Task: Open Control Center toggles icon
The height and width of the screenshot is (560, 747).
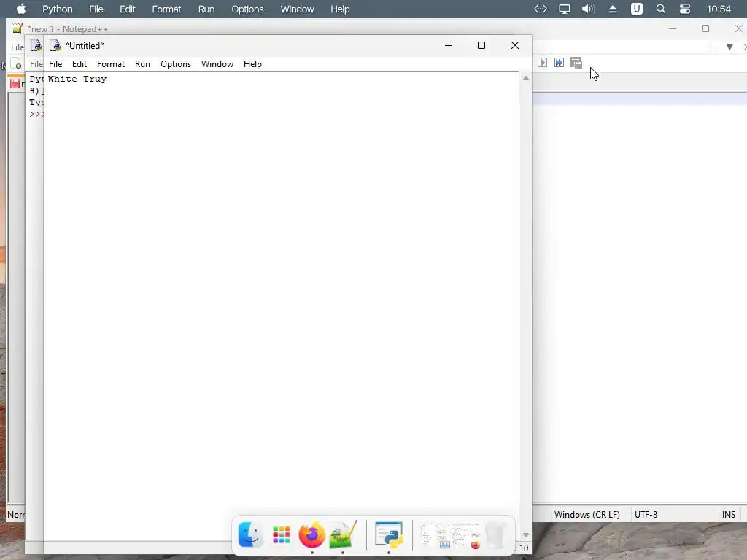Action: 684,9
